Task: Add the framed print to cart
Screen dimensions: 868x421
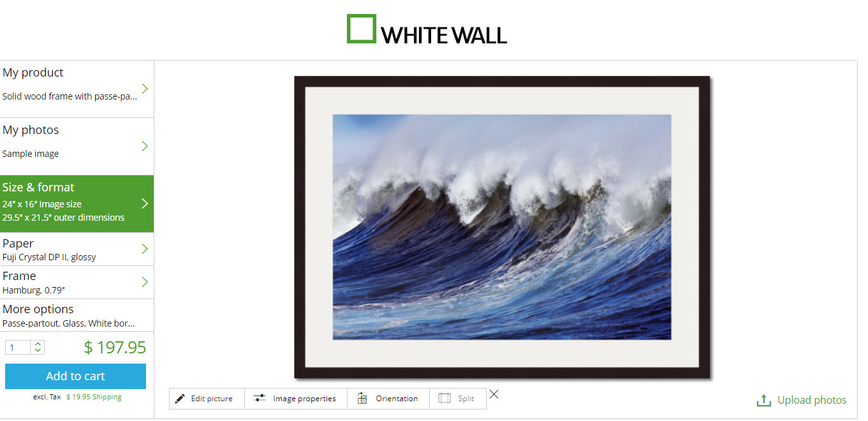Action: click(x=75, y=376)
